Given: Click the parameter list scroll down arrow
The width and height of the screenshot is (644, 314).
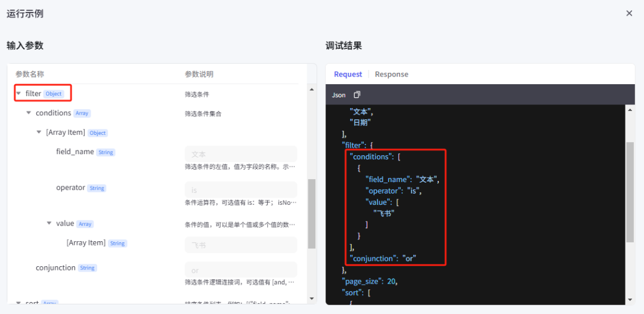Looking at the screenshot, I should point(312,298).
